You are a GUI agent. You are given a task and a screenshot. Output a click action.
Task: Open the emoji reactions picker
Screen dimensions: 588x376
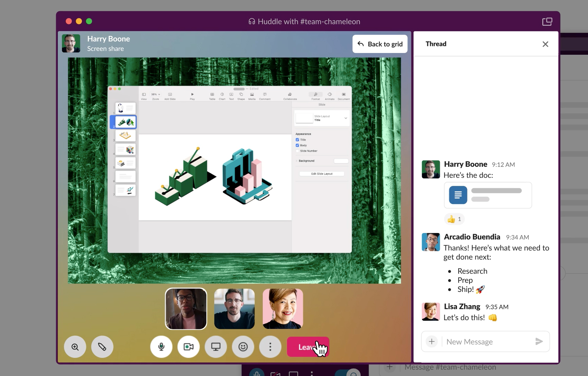coord(243,346)
